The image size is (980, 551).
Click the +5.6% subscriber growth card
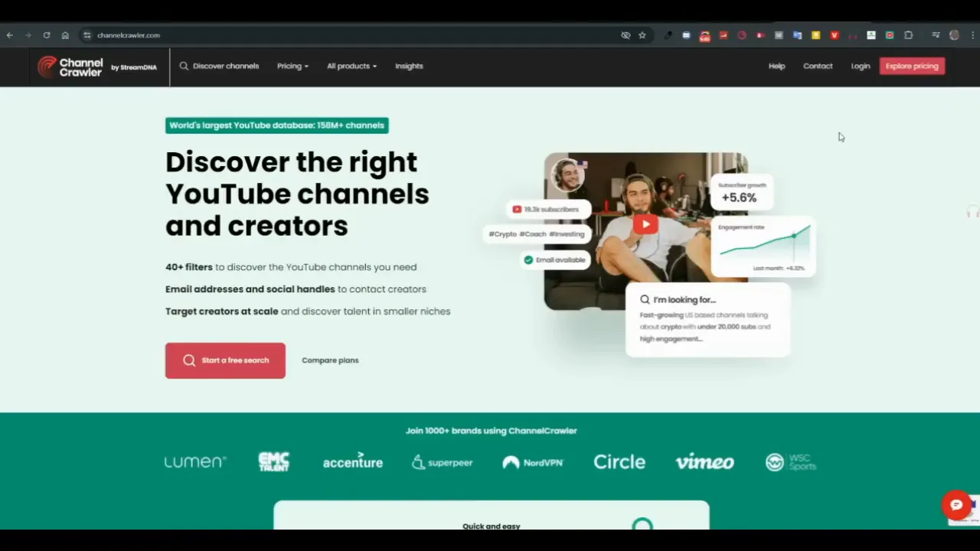[x=740, y=192]
